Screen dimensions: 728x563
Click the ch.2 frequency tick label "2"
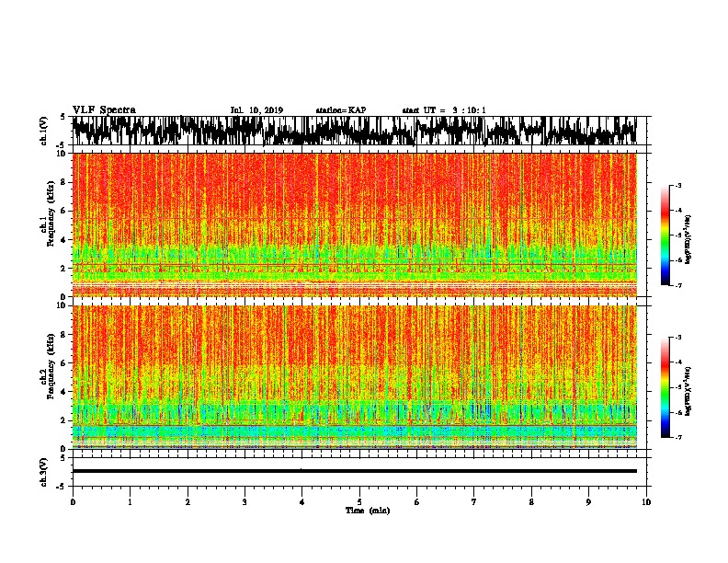(63, 420)
